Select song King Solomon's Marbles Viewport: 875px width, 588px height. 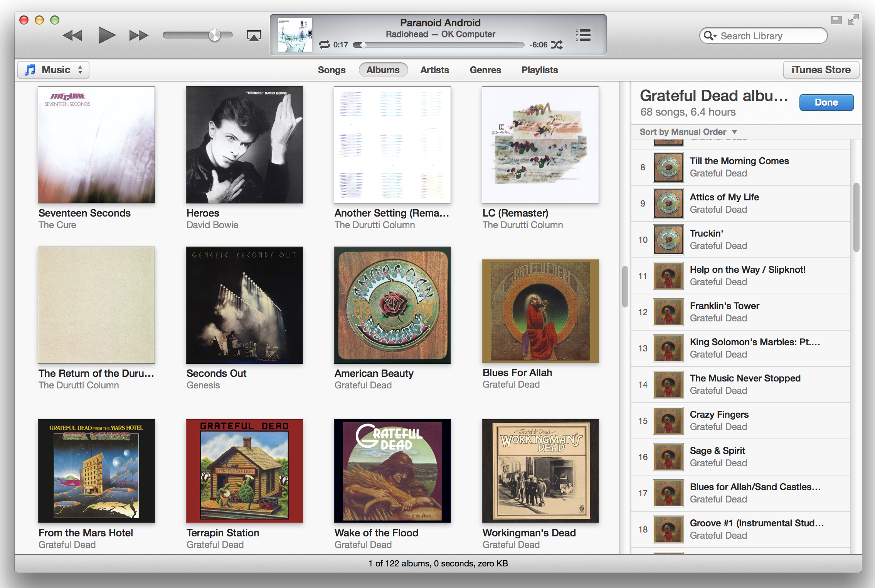(x=741, y=348)
